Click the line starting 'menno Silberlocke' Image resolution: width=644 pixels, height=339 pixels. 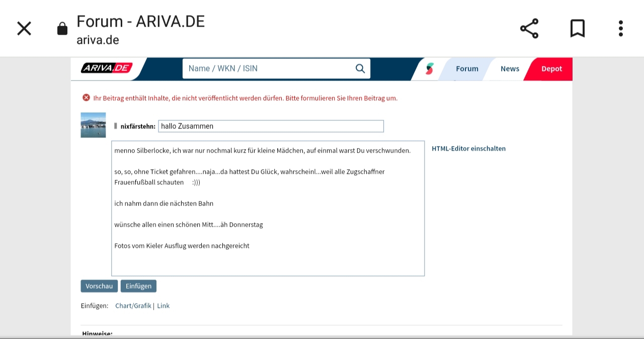pos(263,151)
